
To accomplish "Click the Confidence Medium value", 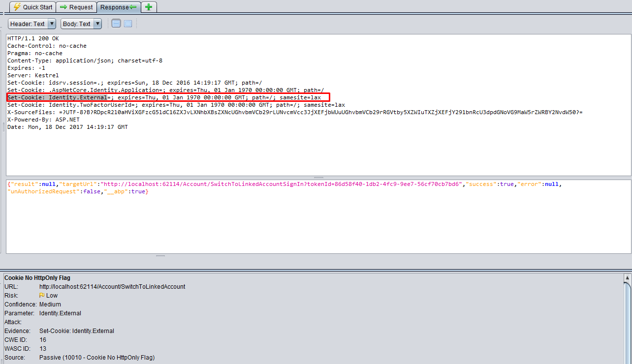I will pos(50,304).
